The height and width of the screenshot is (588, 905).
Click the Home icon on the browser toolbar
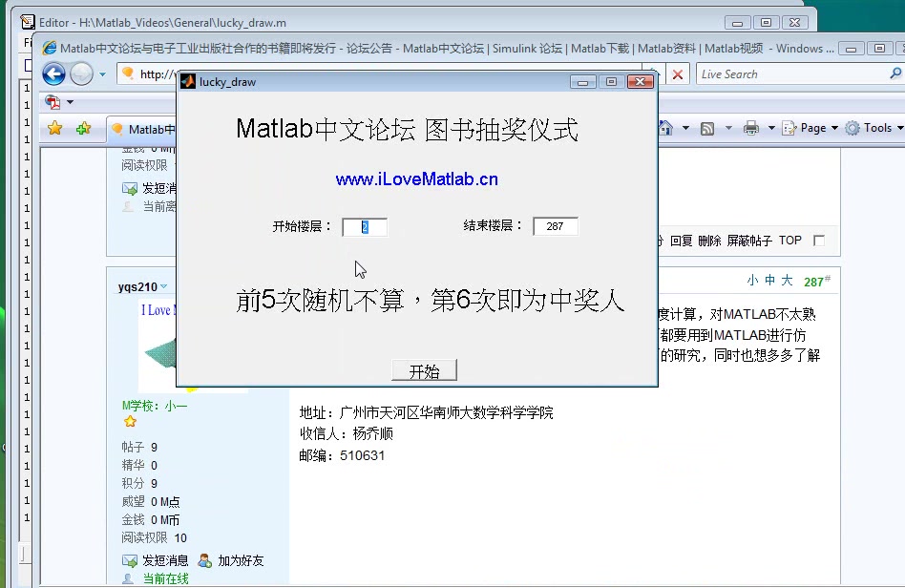point(665,128)
